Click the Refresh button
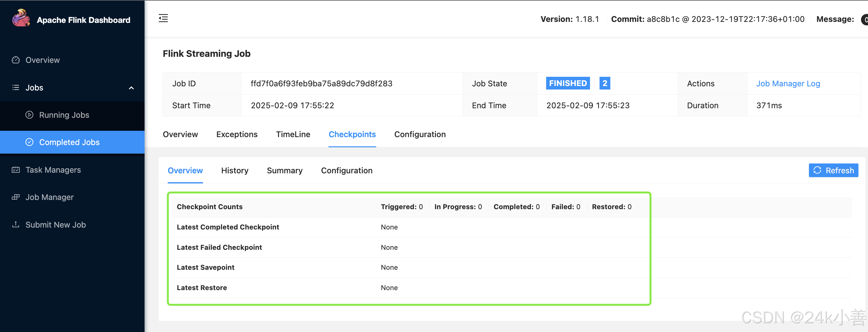The height and width of the screenshot is (332, 868). [x=833, y=170]
